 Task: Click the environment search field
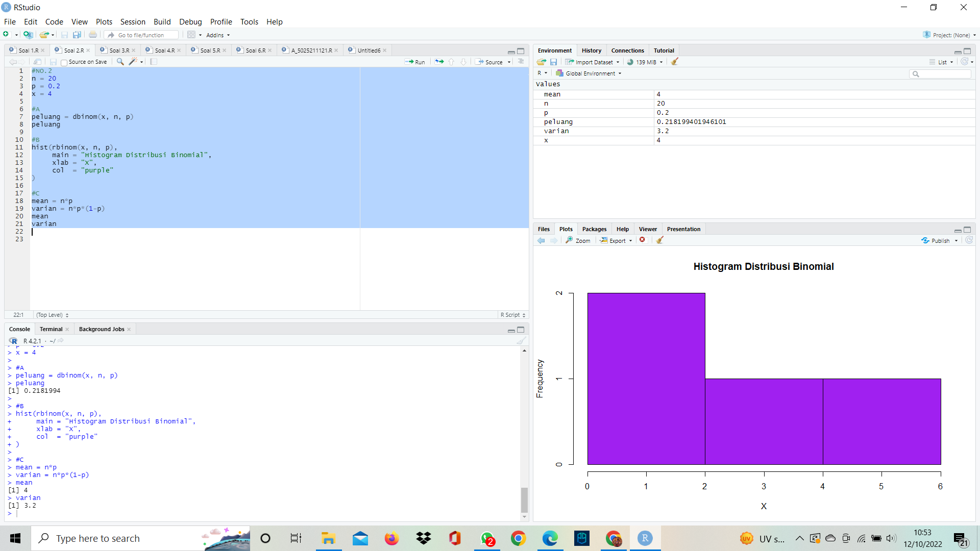tap(943, 74)
